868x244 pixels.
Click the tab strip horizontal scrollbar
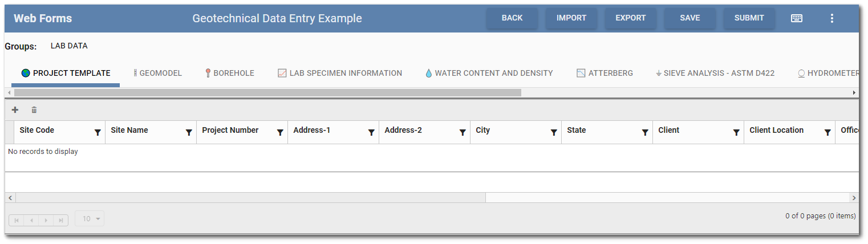(x=267, y=92)
